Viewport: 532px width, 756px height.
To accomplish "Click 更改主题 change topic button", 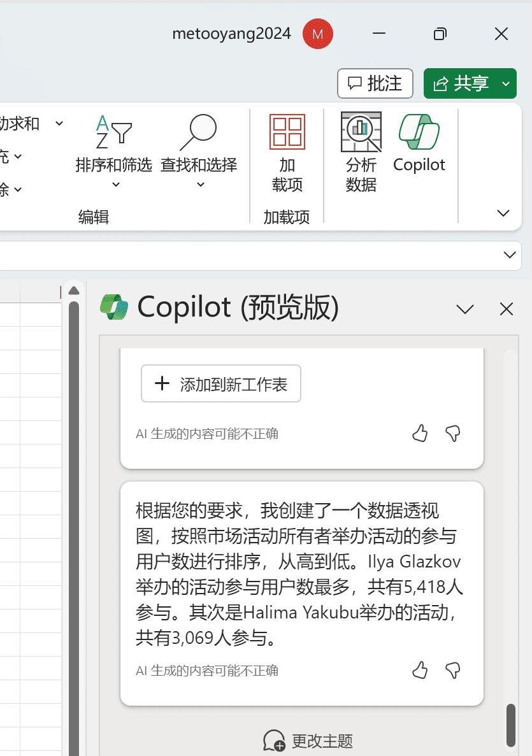I will pyautogui.click(x=308, y=741).
